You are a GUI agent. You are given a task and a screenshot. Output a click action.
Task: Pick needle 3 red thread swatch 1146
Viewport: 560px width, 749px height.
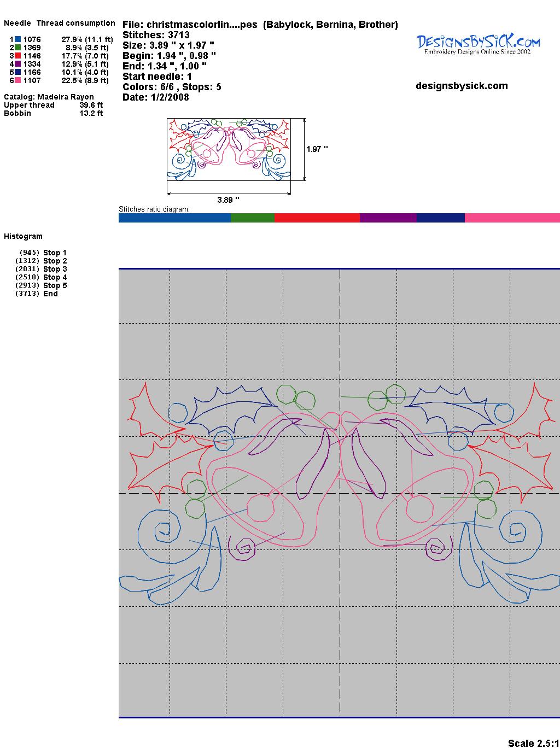tap(18, 56)
